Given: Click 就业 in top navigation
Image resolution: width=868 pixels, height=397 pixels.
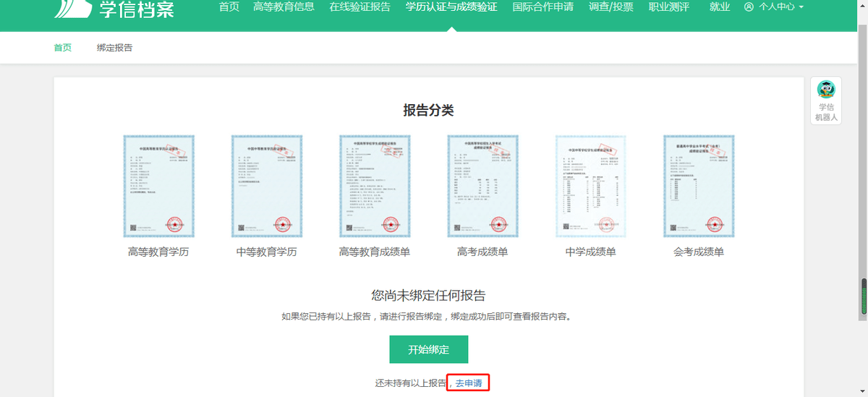Looking at the screenshot, I should (x=720, y=7).
